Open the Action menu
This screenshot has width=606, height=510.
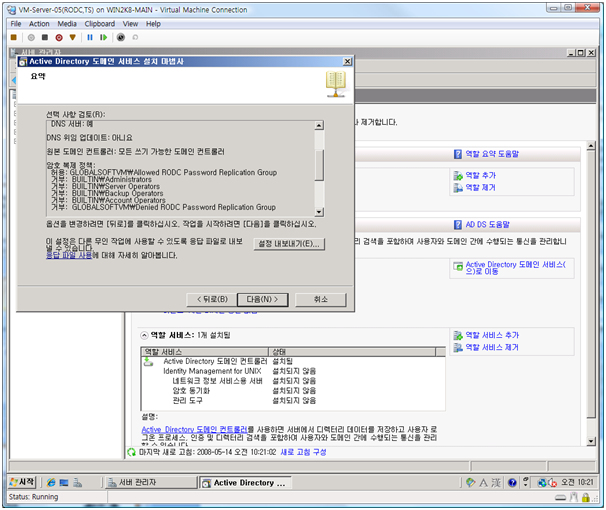point(39,24)
